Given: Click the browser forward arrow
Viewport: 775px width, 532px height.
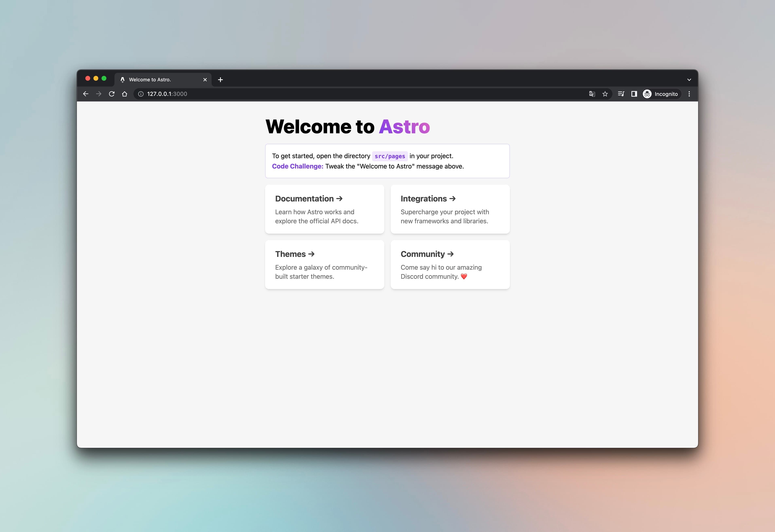Looking at the screenshot, I should [99, 94].
